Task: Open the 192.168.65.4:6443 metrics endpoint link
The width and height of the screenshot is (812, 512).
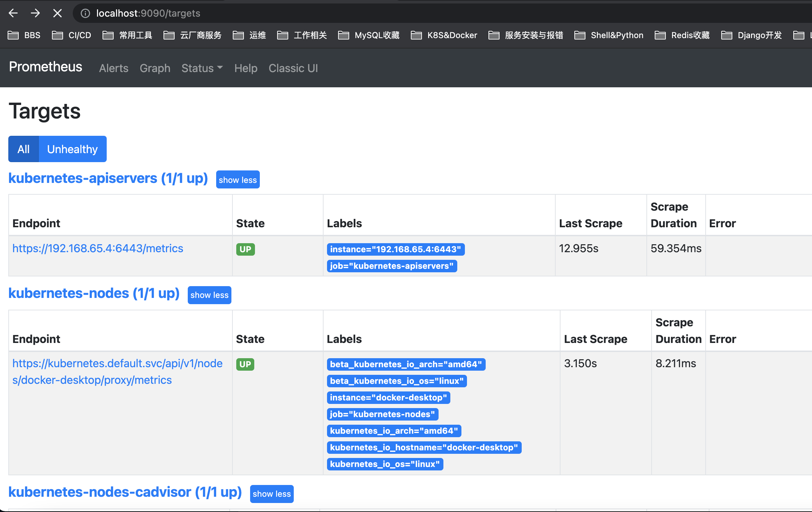Action: [x=98, y=248]
